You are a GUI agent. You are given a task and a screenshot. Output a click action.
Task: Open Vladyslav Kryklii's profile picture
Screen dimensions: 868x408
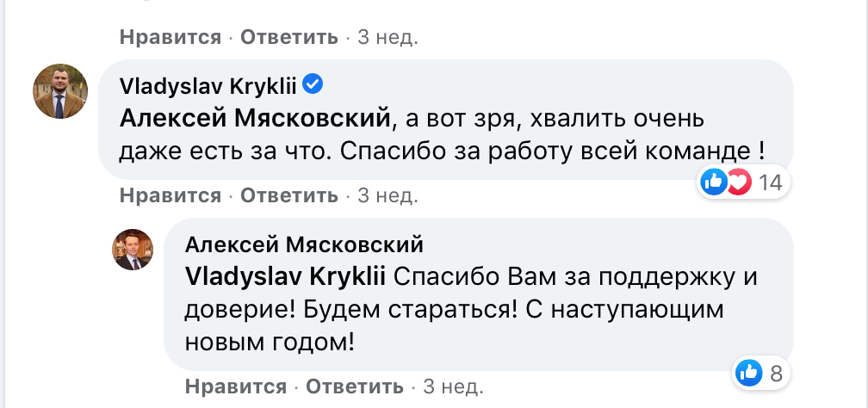pyautogui.click(x=60, y=90)
